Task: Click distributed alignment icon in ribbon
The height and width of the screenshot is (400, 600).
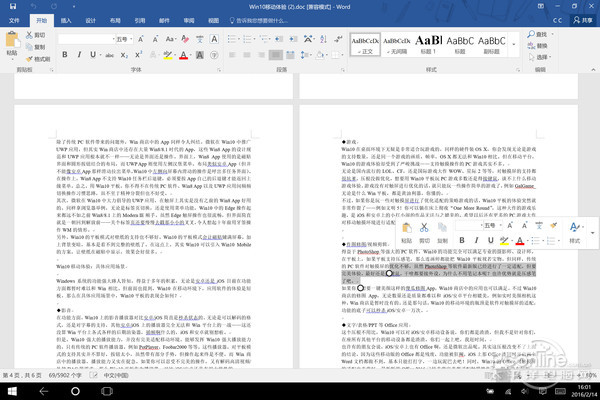Action: (x=290, y=55)
